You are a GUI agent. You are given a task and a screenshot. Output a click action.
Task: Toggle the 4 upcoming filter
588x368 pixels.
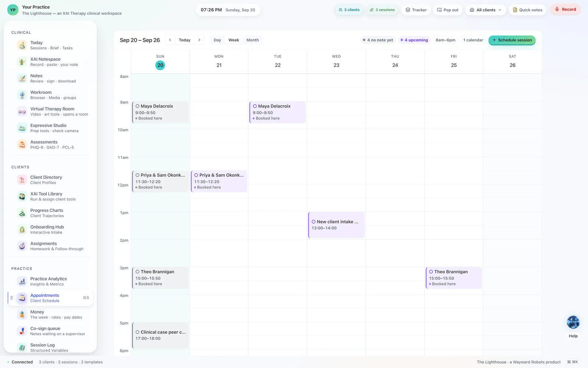[414, 40]
